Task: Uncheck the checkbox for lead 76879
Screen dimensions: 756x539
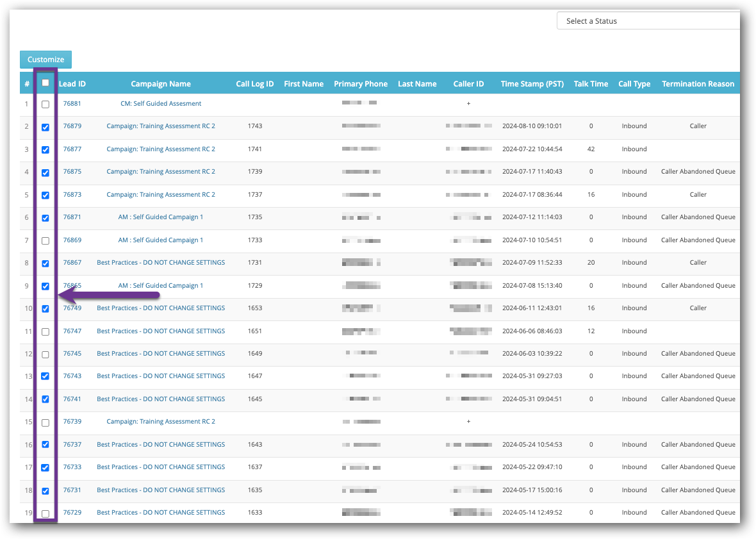Action: click(x=45, y=127)
